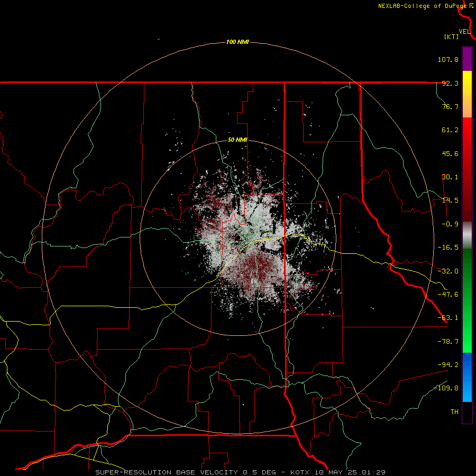Click the [KT] units label
Screen dimensions: 476x476
click(452, 36)
